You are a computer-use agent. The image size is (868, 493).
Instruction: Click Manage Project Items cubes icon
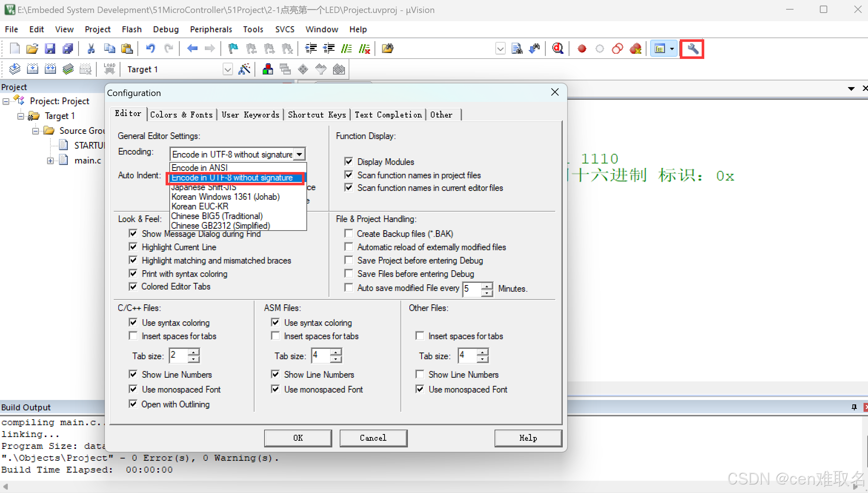pyautogui.click(x=267, y=69)
